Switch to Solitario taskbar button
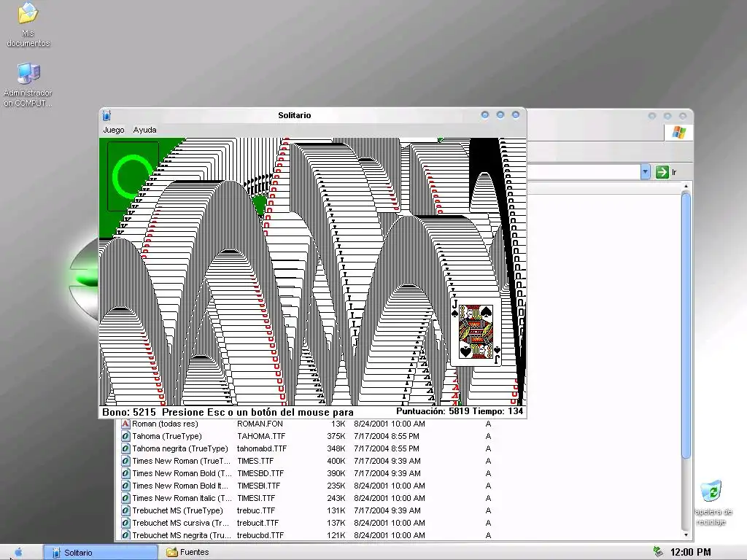 coord(101,553)
